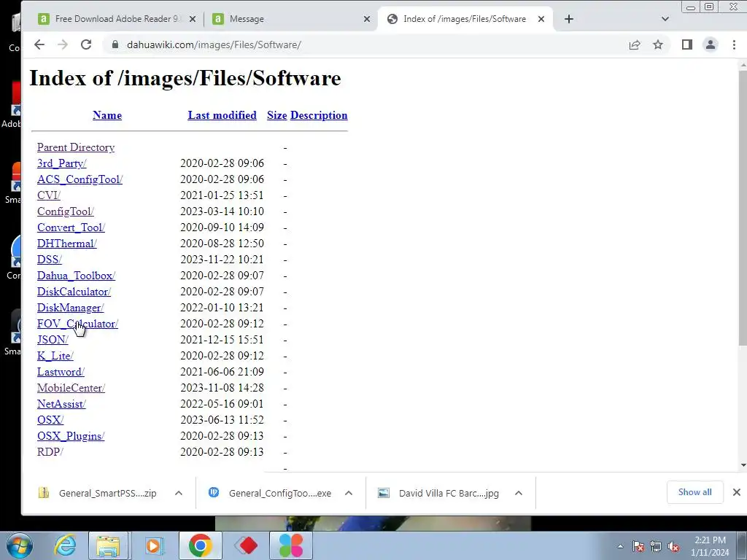
Task: Expand options for David Villa jpg download
Action: point(519,494)
